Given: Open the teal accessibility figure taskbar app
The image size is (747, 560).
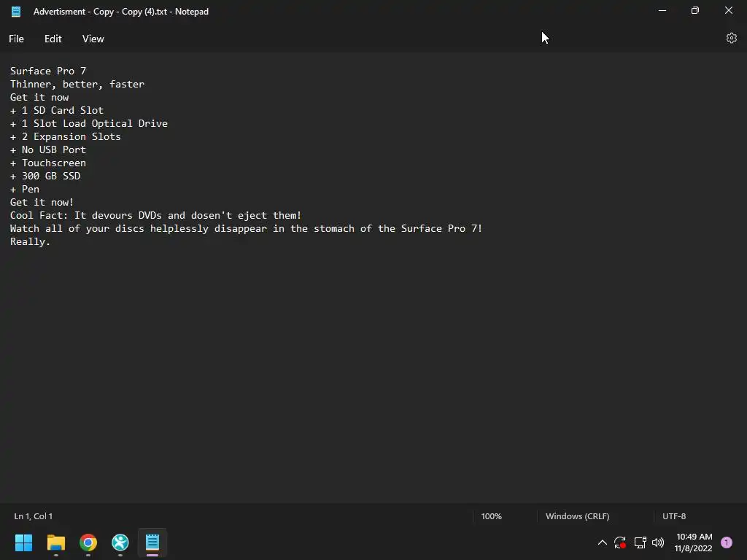Looking at the screenshot, I should tap(120, 542).
